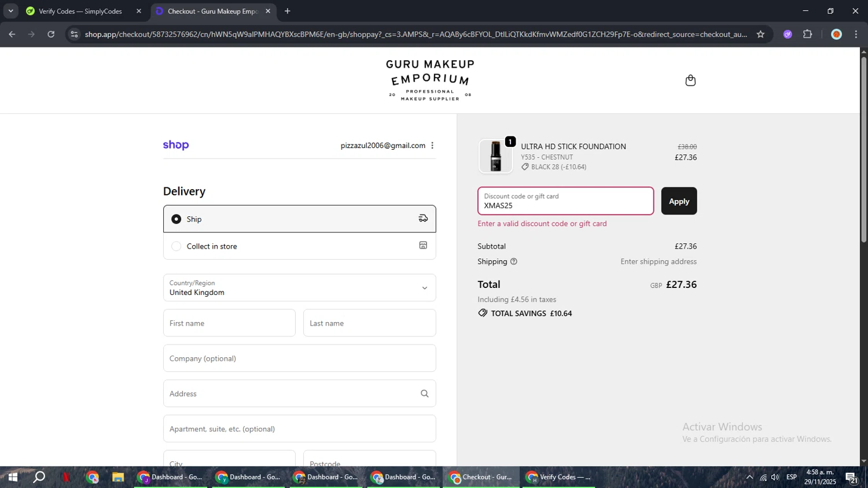Open the shopping bag cart icon

690,80
